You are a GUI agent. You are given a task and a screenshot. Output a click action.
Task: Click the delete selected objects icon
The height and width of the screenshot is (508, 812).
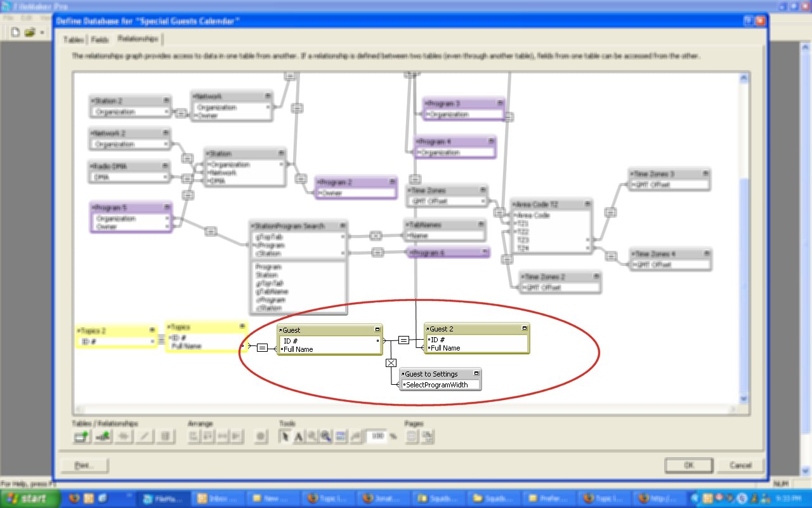(x=166, y=436)
